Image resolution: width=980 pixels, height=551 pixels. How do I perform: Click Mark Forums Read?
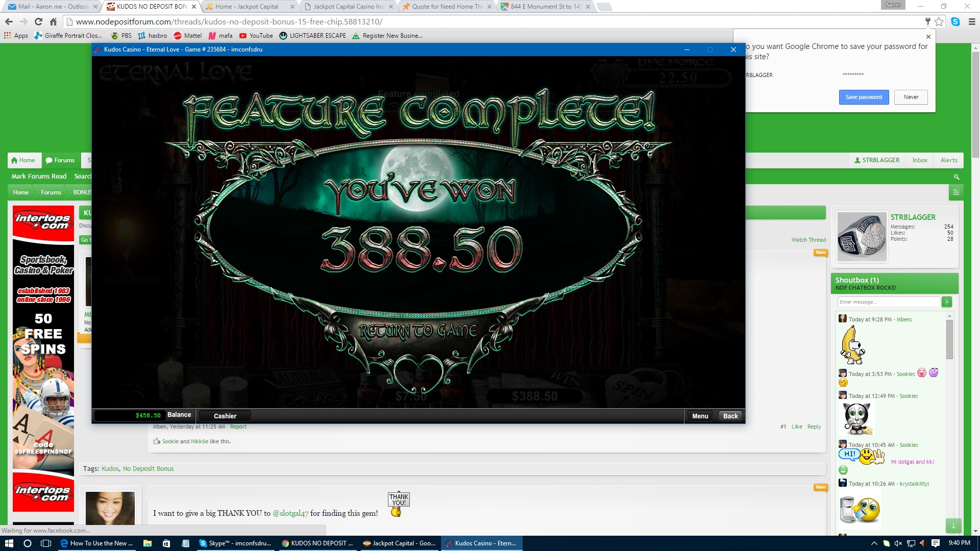39,177
